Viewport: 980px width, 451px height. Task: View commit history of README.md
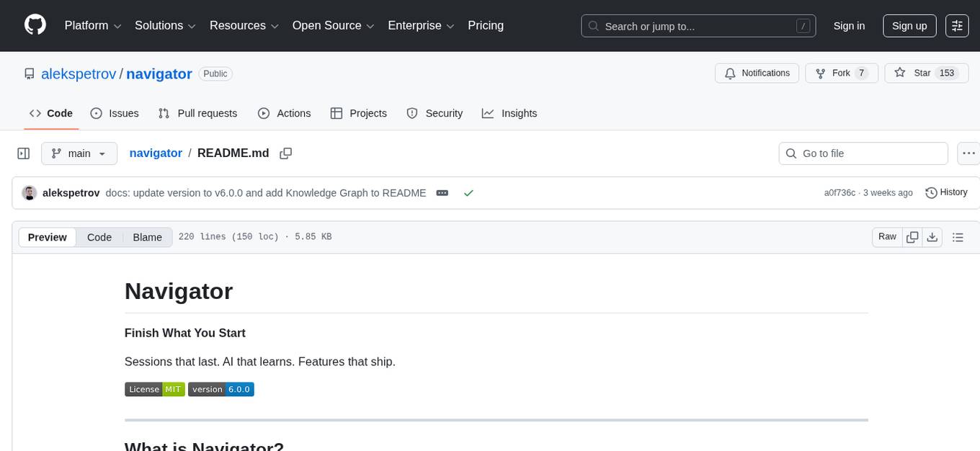point(946,192)
